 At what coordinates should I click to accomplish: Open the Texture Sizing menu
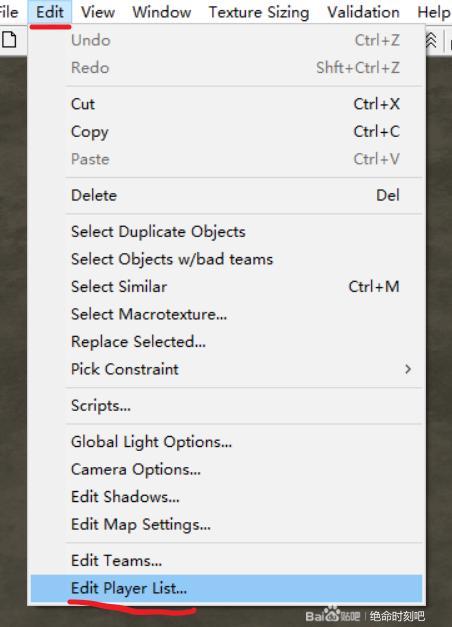point(259,12)
